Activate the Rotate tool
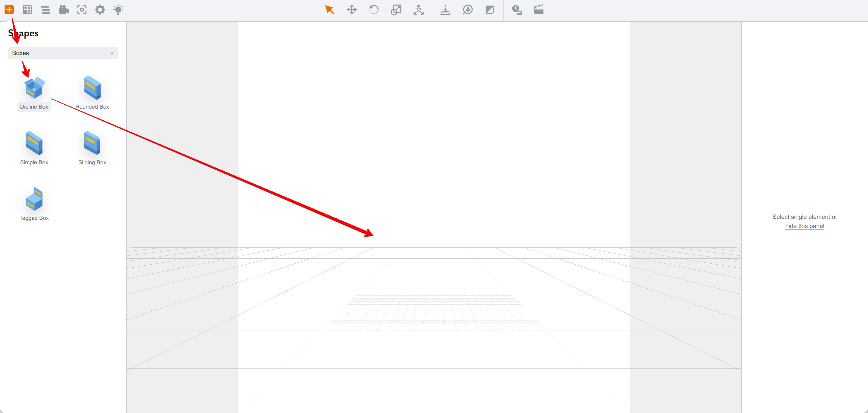 (x=374, y=9)
